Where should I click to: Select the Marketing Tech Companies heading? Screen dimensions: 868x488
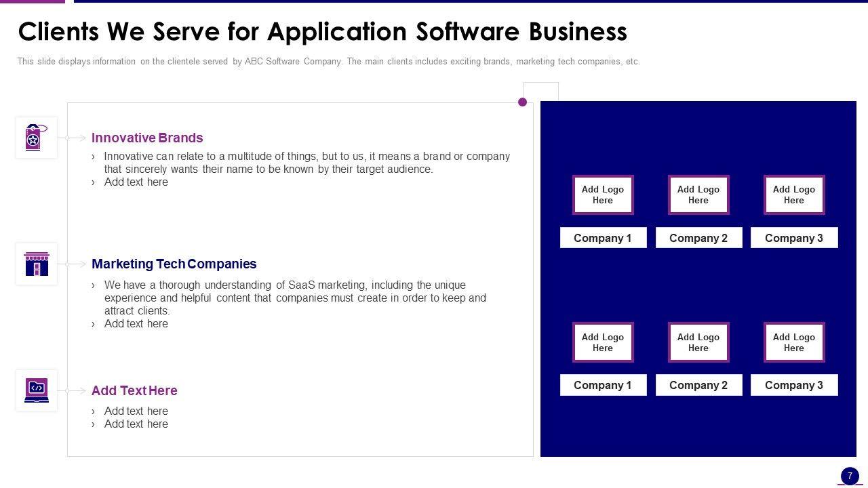point(174,264)
